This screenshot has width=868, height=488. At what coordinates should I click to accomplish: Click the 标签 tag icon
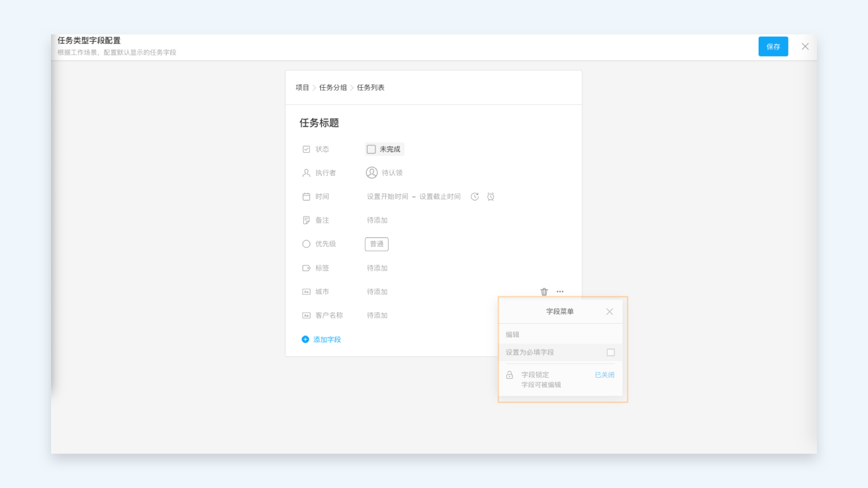pos(306,268)
